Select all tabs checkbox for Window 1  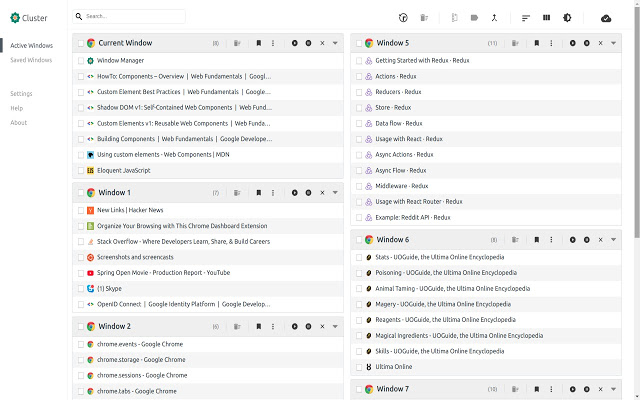[x=80, y=192]
